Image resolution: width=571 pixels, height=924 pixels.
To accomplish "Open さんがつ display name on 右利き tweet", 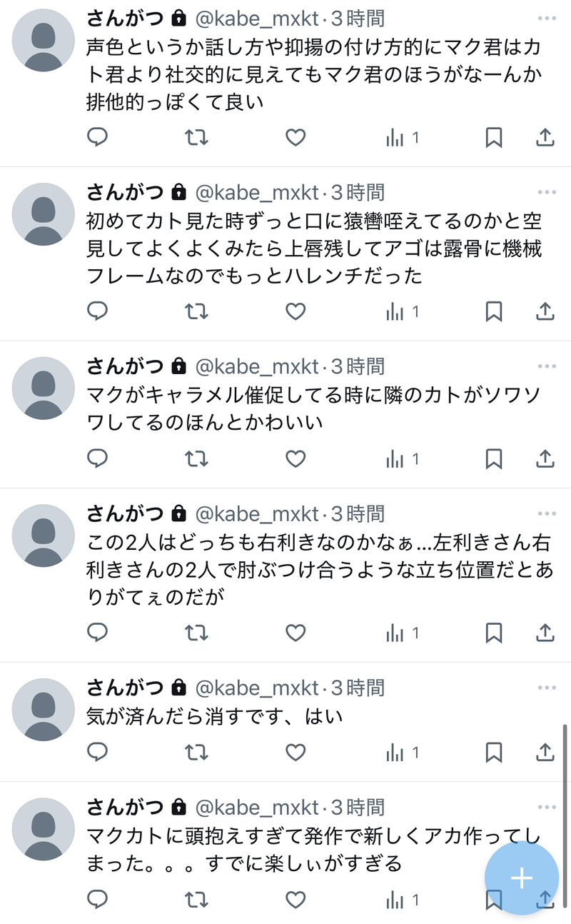I will (x=126, y=513).
